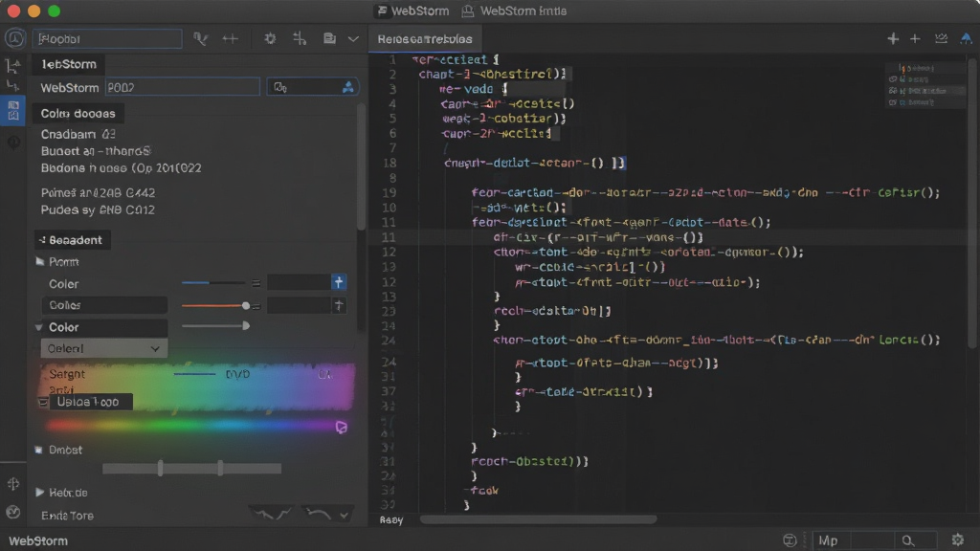This screenshot has height=551, width=980.
Task: Select the Bodona h oese row
Action: click(122, 168)
